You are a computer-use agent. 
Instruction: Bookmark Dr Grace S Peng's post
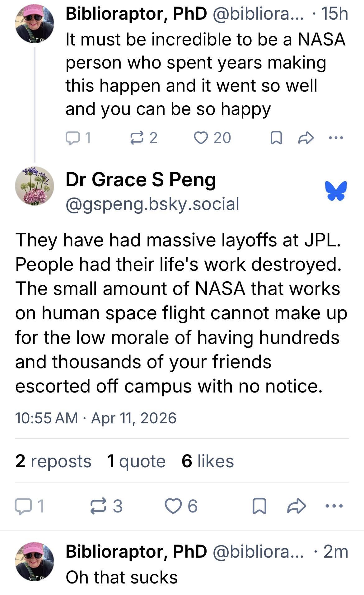(x=259, y=506)
